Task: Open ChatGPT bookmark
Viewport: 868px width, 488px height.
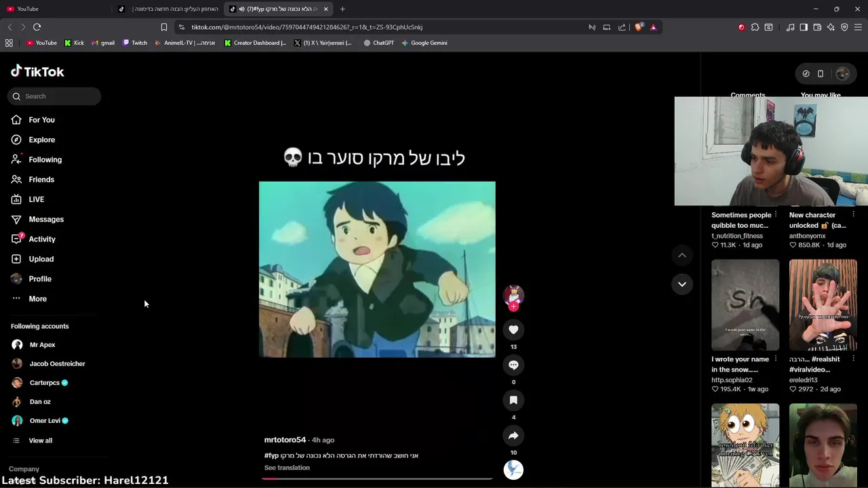Action: coord(378,43)
